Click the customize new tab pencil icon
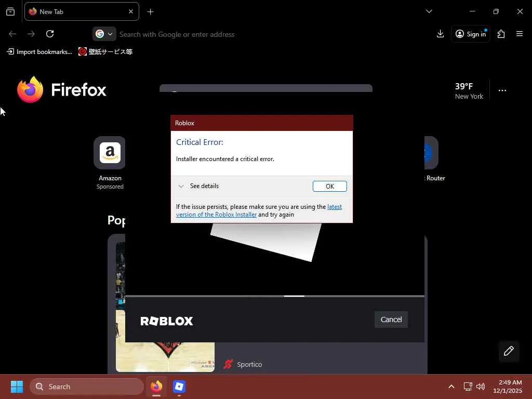532x399 pixels. [509, 351]
